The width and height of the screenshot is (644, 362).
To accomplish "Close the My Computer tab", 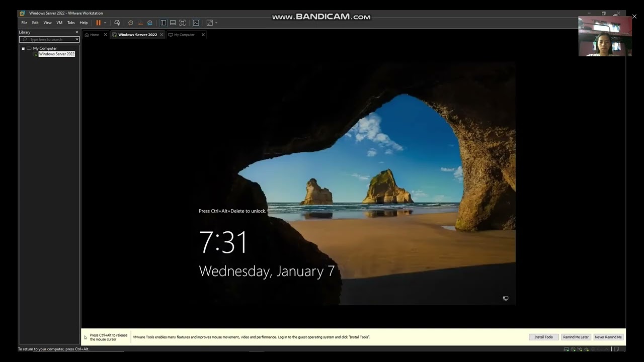I will tap(203, 35).
